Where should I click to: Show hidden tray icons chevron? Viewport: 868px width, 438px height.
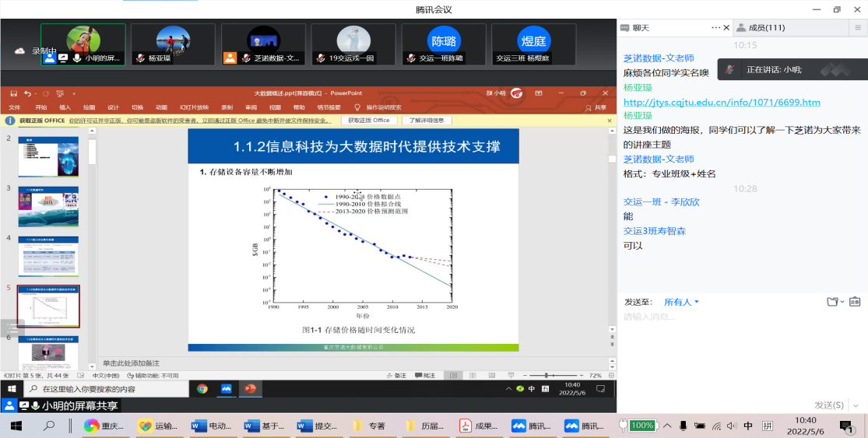tap(667, 426)
